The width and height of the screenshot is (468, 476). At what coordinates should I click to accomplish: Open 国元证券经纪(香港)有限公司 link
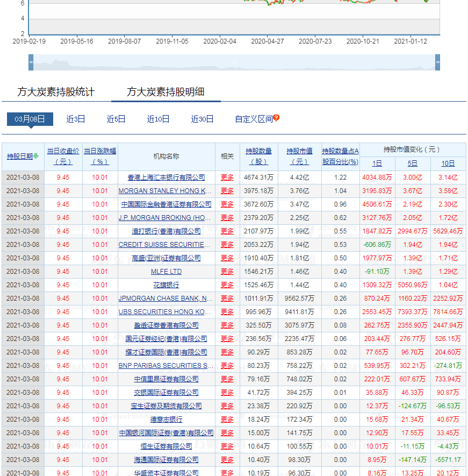coord(166,338)
